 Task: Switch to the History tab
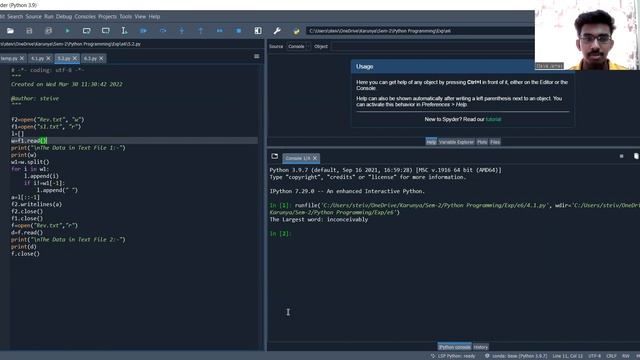point(480,347)
